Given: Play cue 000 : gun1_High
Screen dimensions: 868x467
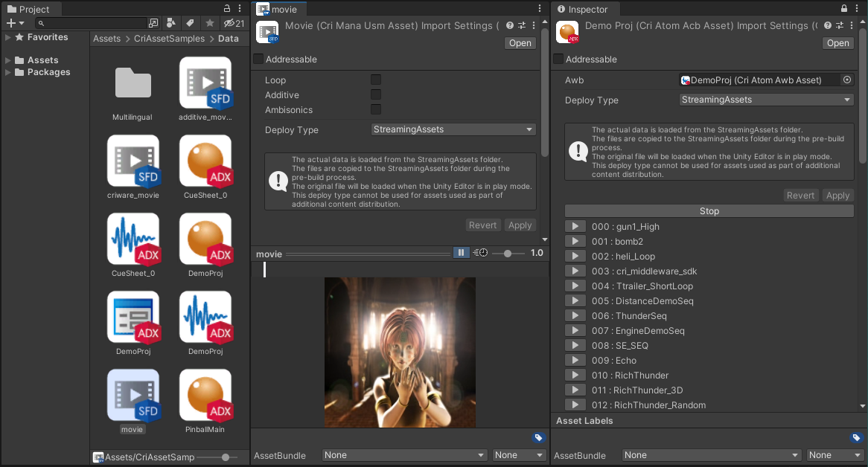Looking at the screenshot, I should (x=575, y=227).
